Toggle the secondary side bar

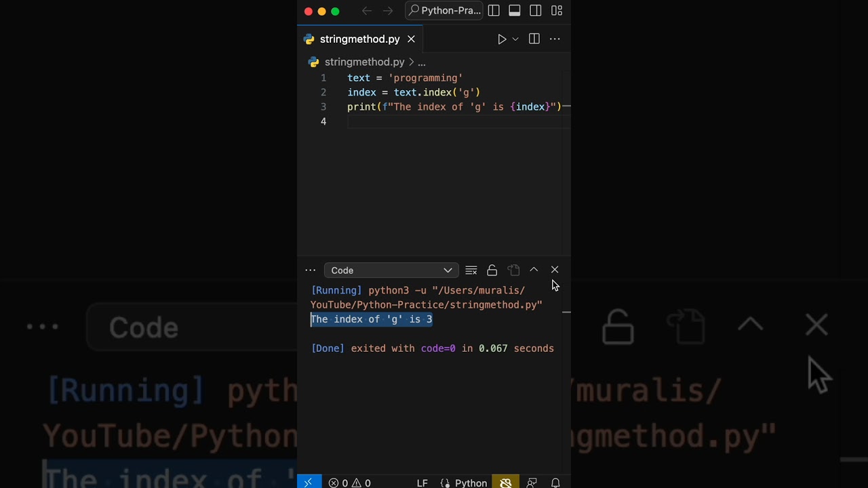[x=536, y=11]
